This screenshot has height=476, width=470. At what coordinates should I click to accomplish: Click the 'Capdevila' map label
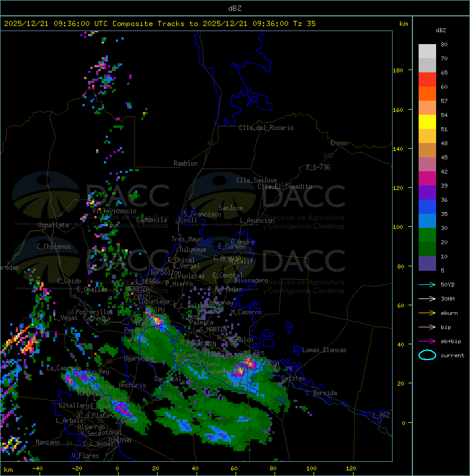pos(151,220)
